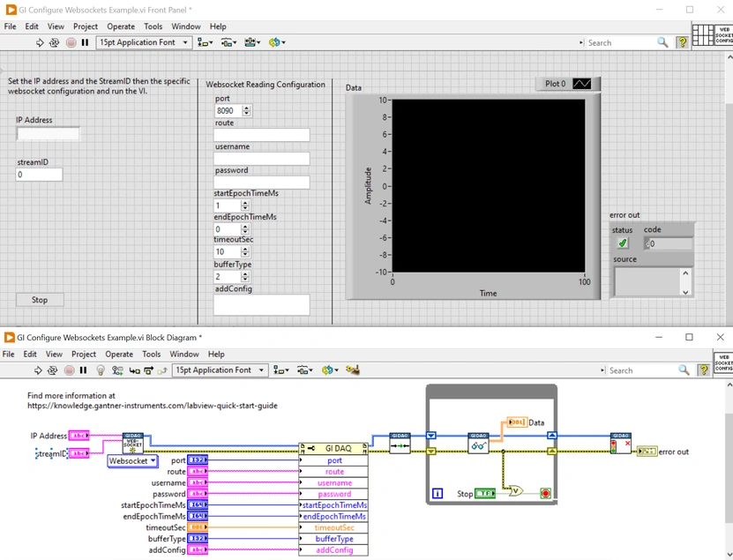Open the Operate menu on the front panel
The height and width of the screenshot is (560, 733).
[x=121, y=26]
